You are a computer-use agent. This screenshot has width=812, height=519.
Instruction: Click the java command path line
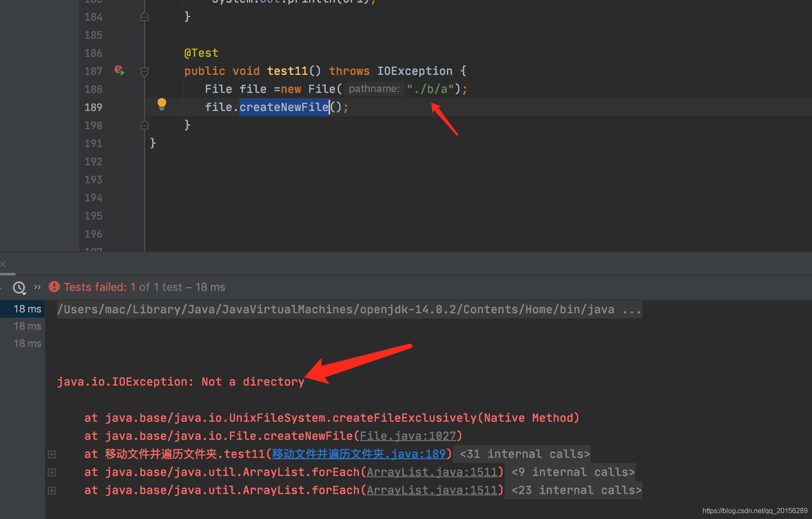[349, 309]
